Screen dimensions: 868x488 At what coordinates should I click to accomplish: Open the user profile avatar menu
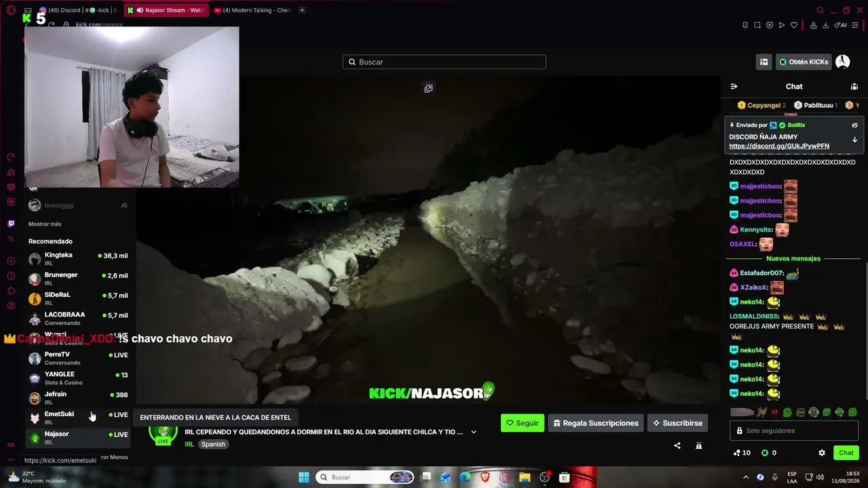click(x=843, y=62)
